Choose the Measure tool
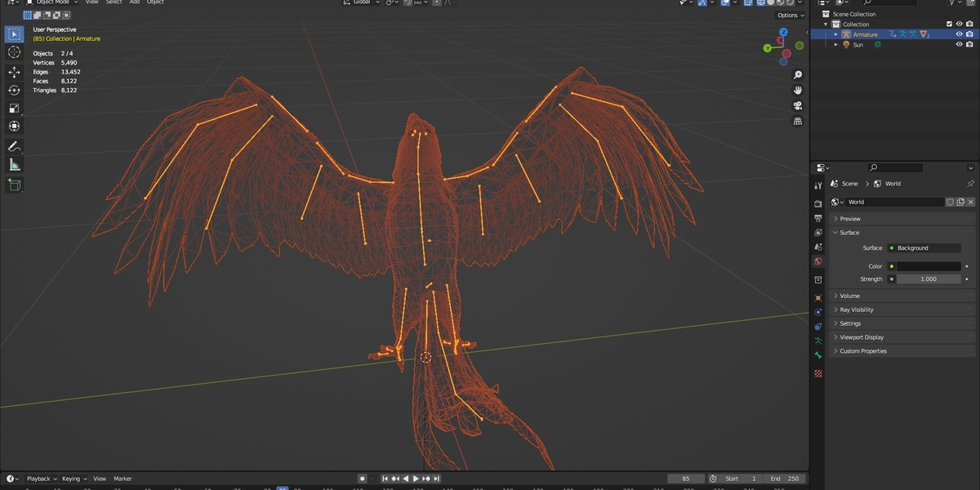Screen dimensions: 980x490 point(14,165)
